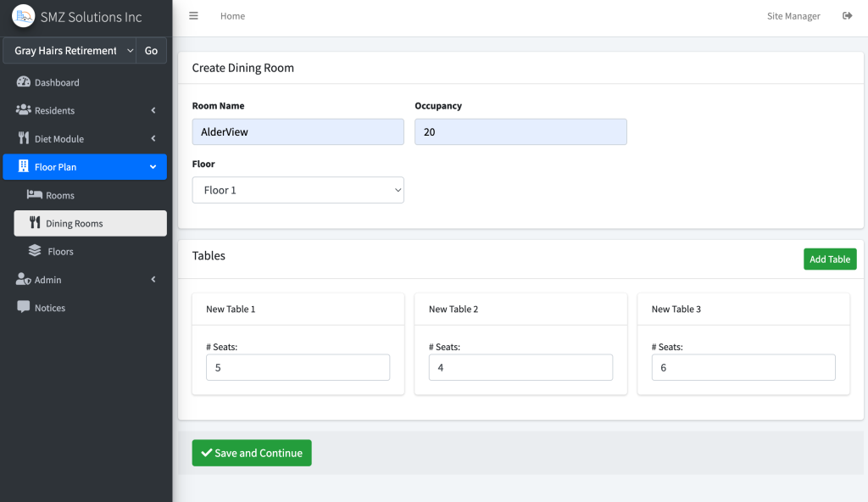Click the SMZ Solutions logo icon

23,16
